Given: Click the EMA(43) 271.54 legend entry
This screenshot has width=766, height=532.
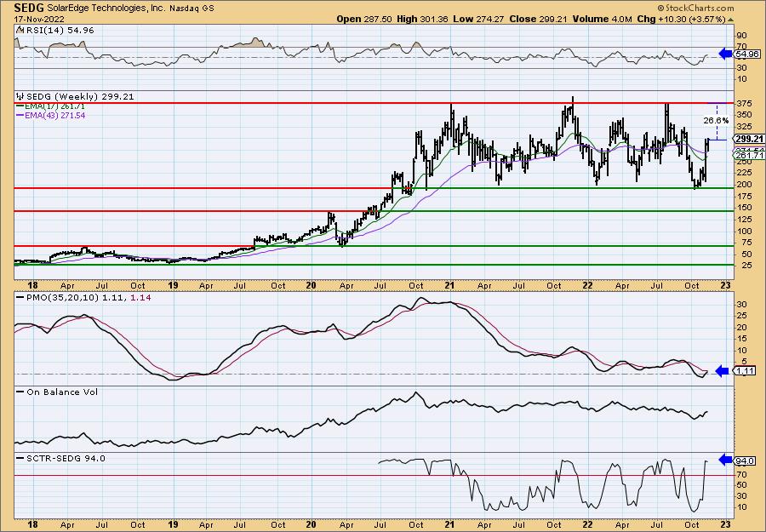Looking at the screenshot, I should point(54,115).
